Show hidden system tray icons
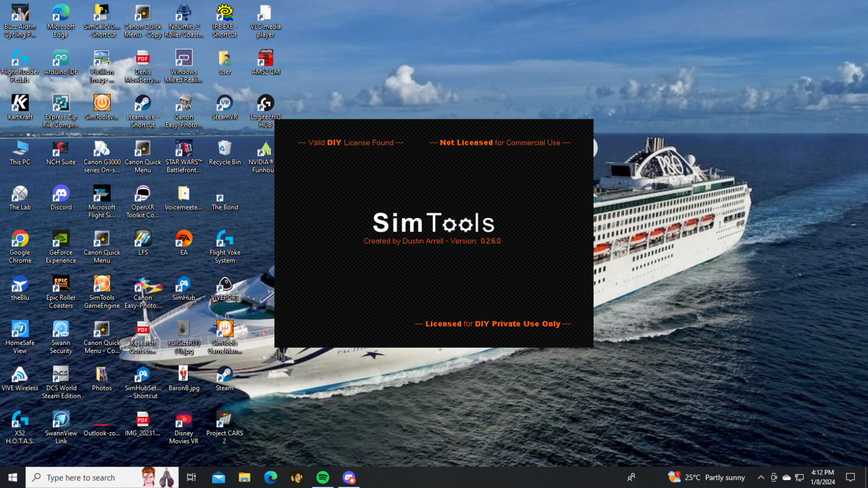Screen dimensions: 868x488 click(x=761, y=477)
